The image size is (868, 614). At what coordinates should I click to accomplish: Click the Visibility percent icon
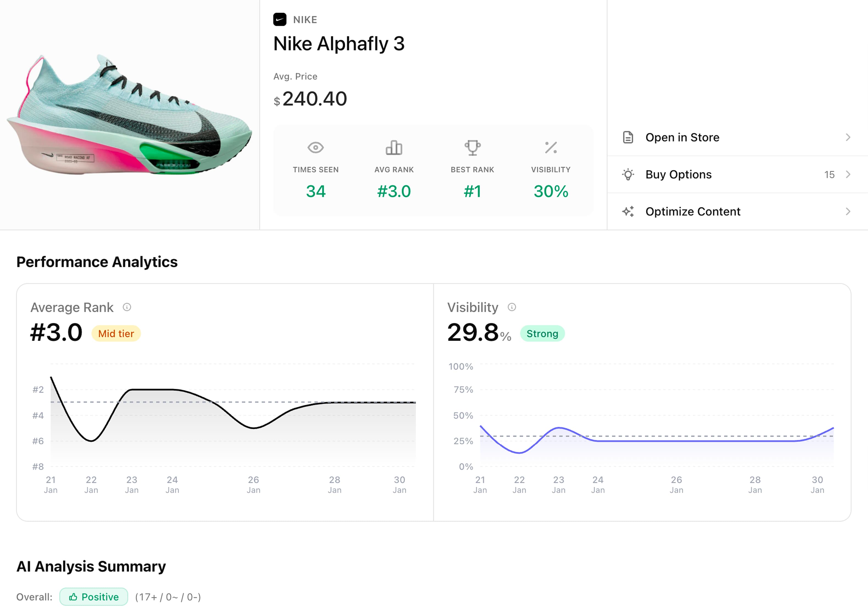[551, 148]
